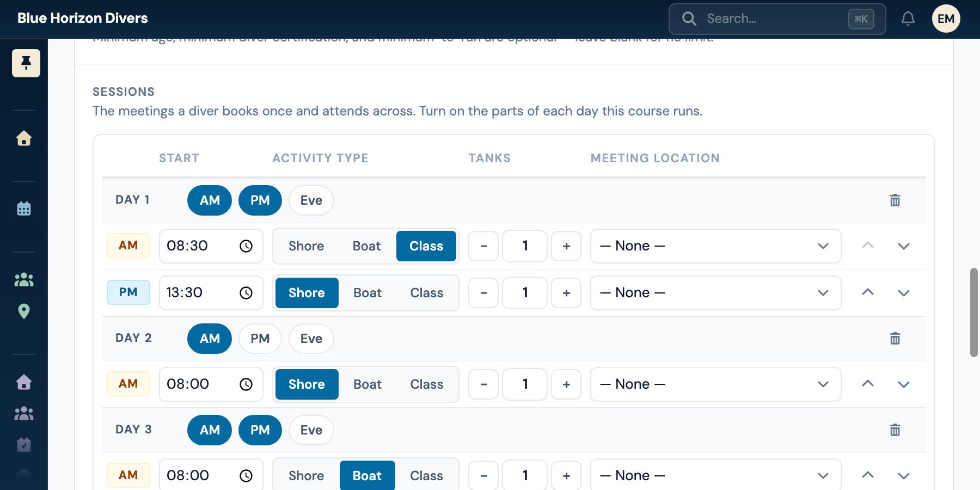
Task: Open time picker clock for Day 3 08:00
Action: 246,476
